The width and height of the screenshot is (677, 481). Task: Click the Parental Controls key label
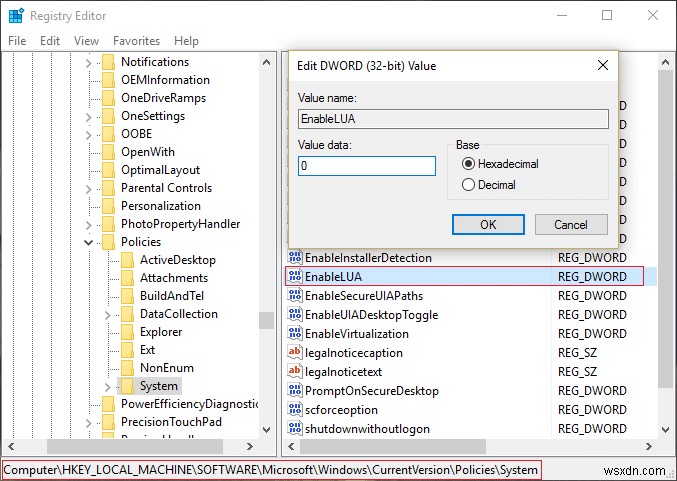click(x=166, y=188)
